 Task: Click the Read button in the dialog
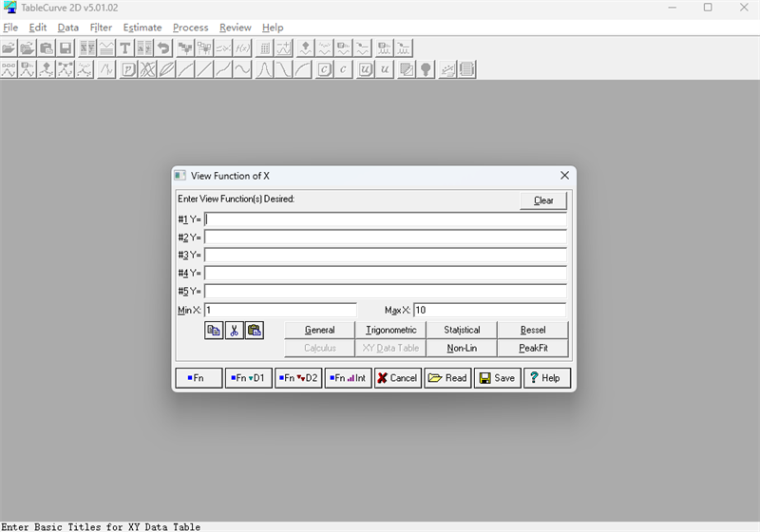(x=447, y=378)
